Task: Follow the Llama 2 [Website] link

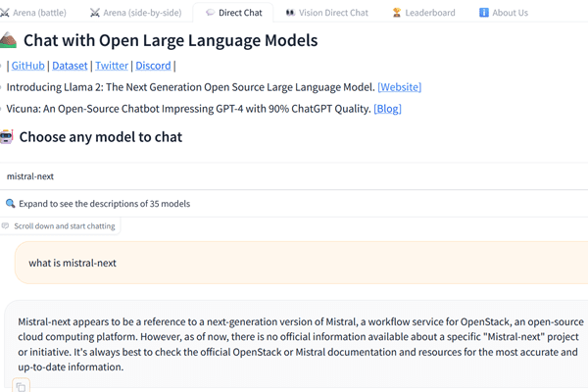Action: tap(400, 87)
